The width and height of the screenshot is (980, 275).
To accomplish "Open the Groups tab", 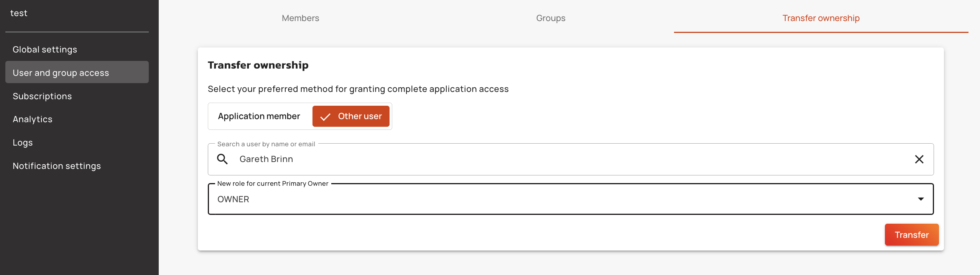I will [551, 18].
